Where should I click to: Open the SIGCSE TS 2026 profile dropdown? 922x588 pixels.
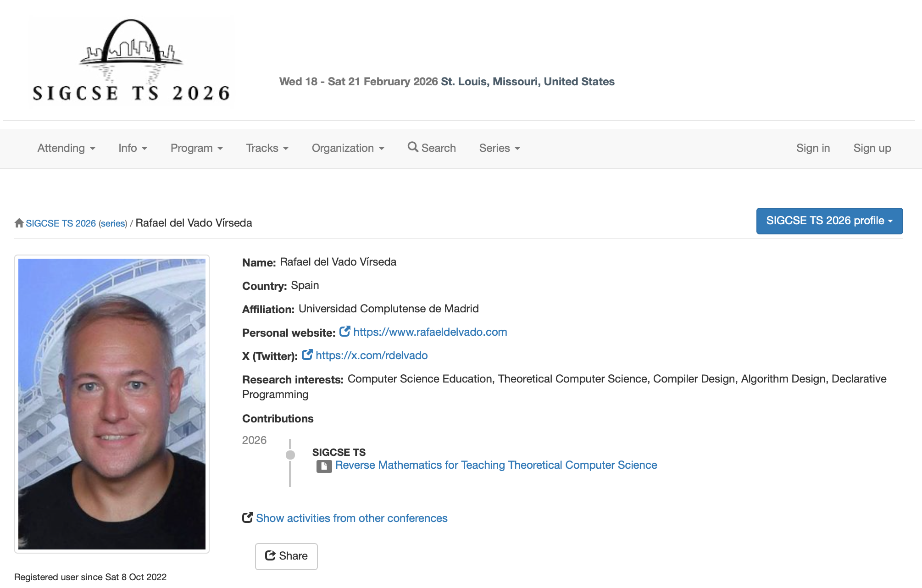tap(829, 221)
